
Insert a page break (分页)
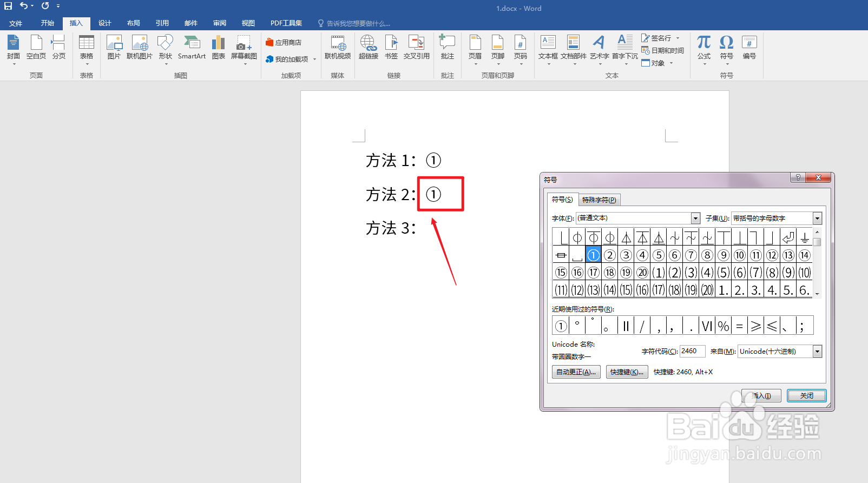[58, 48]
